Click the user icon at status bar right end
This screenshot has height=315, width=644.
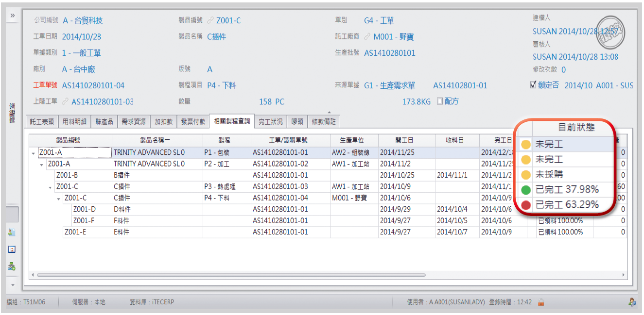(x=632, y=302)
